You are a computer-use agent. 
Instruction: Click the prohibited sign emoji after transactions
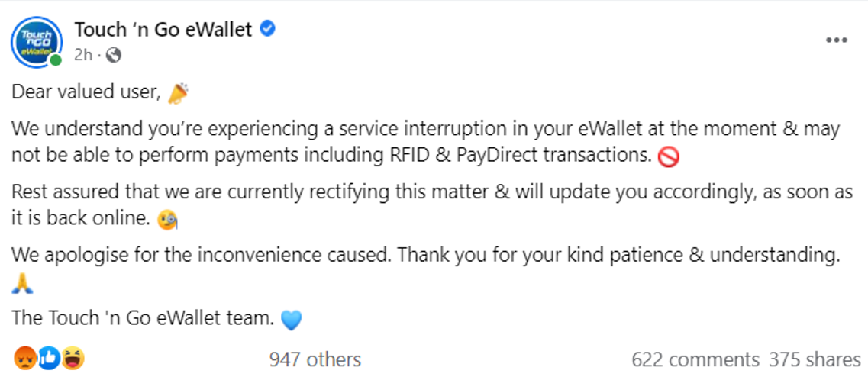[x=668, y=158]
